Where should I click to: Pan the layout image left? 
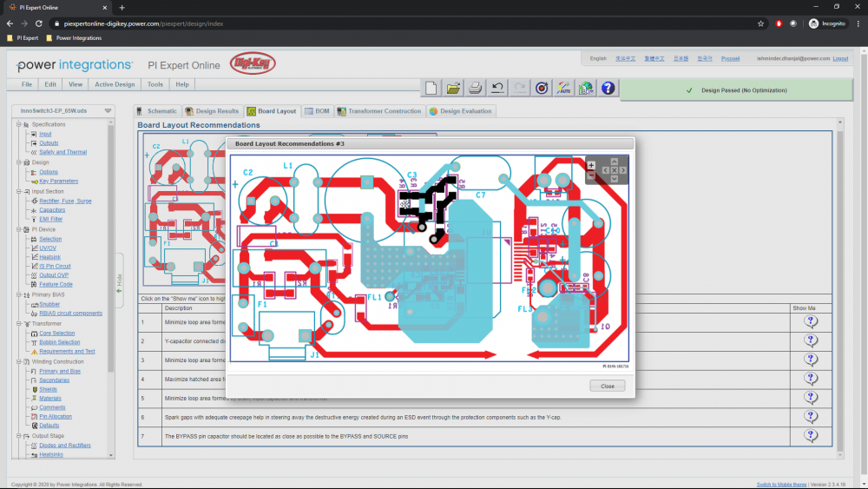pyautogui.click(x=605, y=170)
